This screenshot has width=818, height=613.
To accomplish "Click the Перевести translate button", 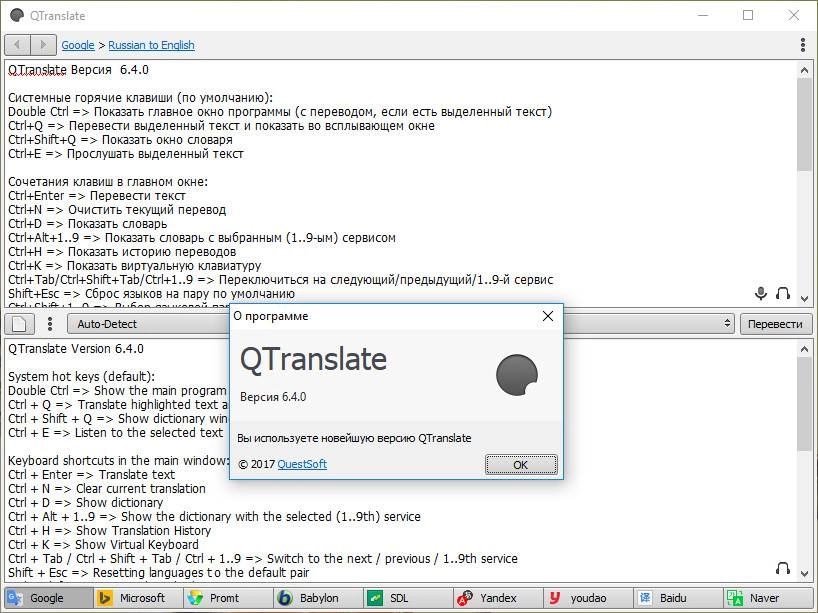I will (776, 324).
